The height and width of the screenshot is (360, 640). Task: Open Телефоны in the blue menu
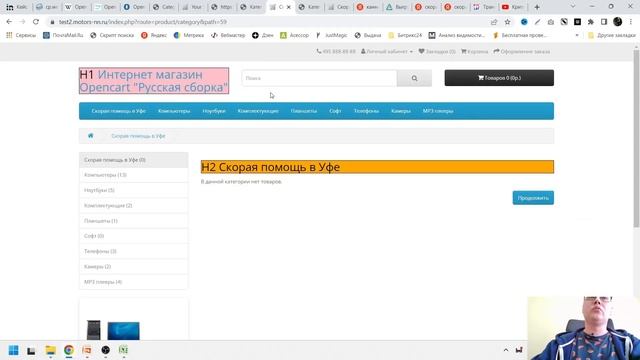pyautogui.click(x=366, y=111)
